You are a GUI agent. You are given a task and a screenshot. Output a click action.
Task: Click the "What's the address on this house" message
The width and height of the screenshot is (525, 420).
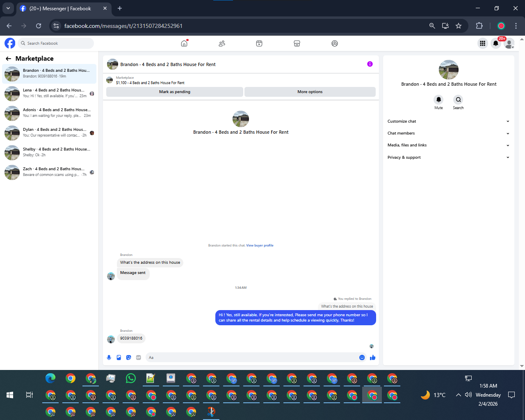pos(150,262)
